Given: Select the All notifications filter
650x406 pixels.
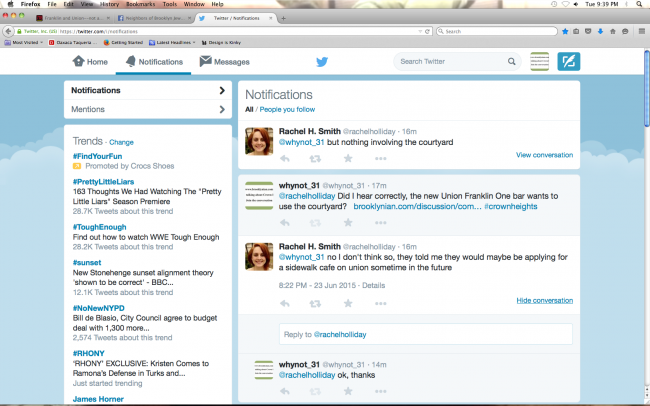Looking at the screenshot, I should click(249, 109).
